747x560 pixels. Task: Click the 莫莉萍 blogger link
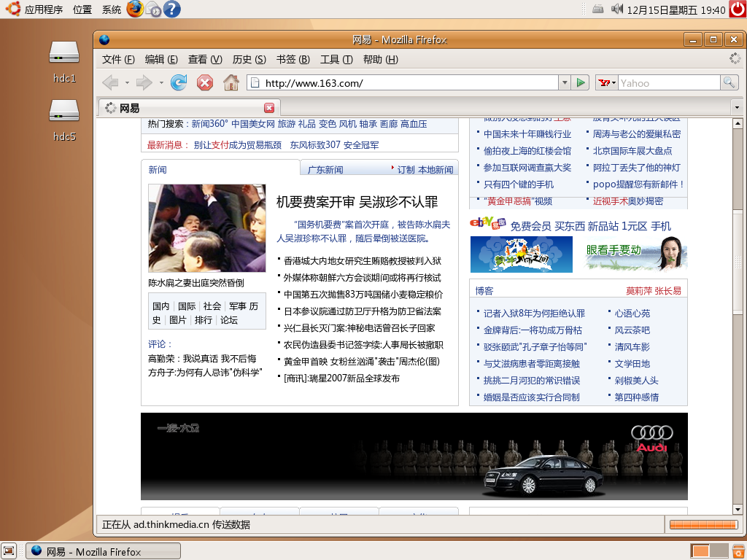pos(639,290)
